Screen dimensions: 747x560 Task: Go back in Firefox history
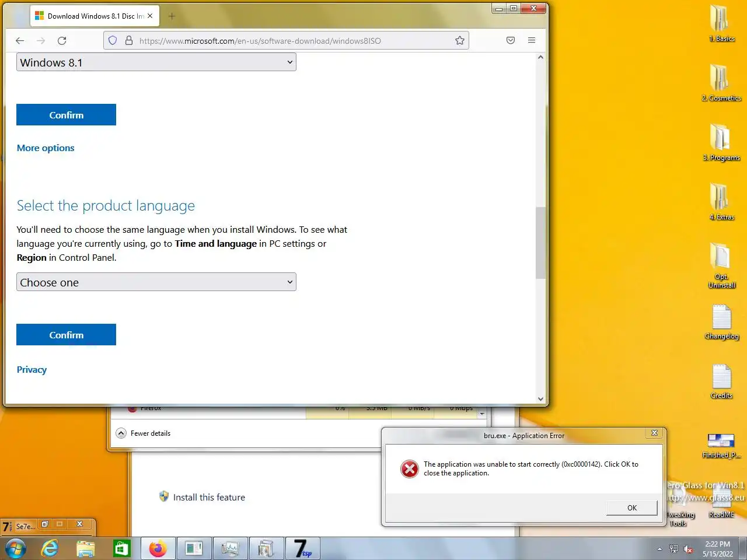[20, 41]
